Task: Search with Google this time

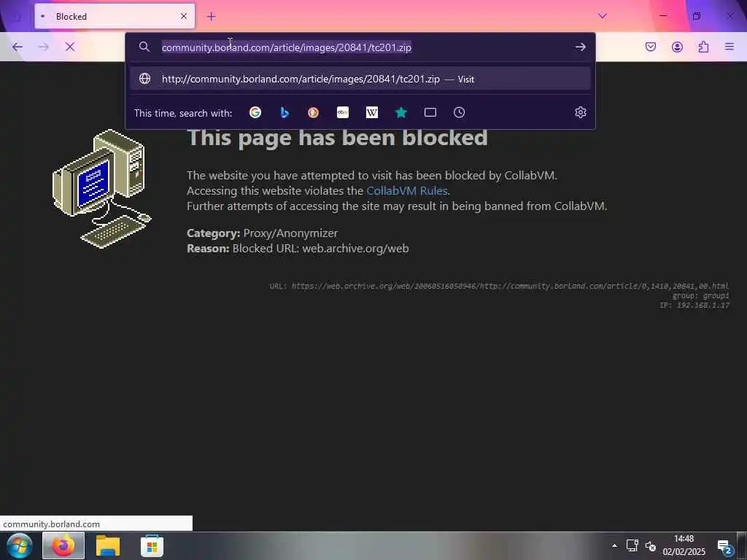Action: coord(255,112)
